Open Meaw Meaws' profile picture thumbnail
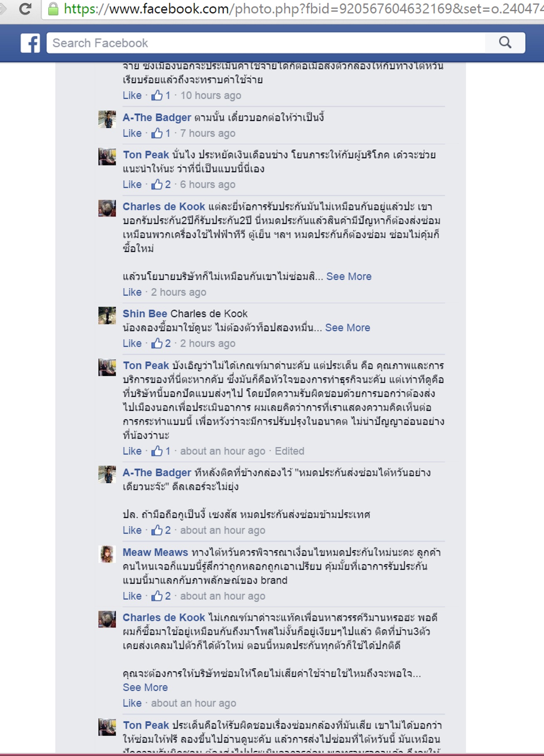 [x=107, y=554]
